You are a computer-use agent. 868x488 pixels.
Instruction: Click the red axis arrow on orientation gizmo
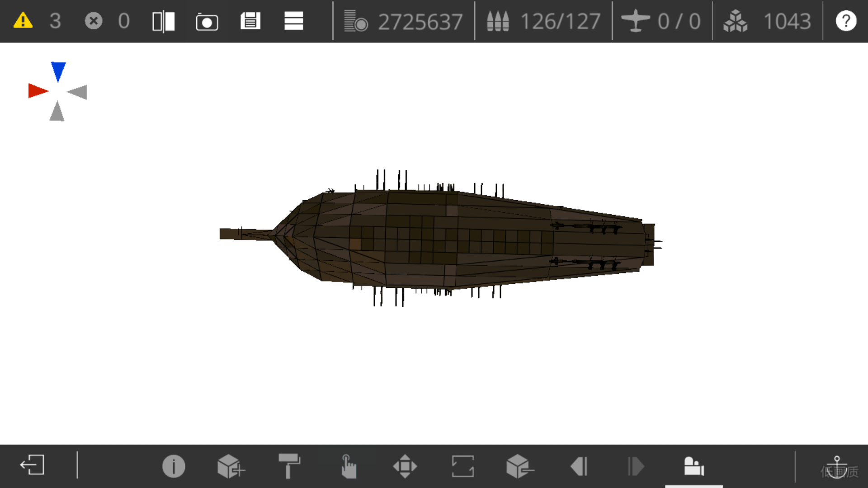pyautogui.click(x=38, y=90)
